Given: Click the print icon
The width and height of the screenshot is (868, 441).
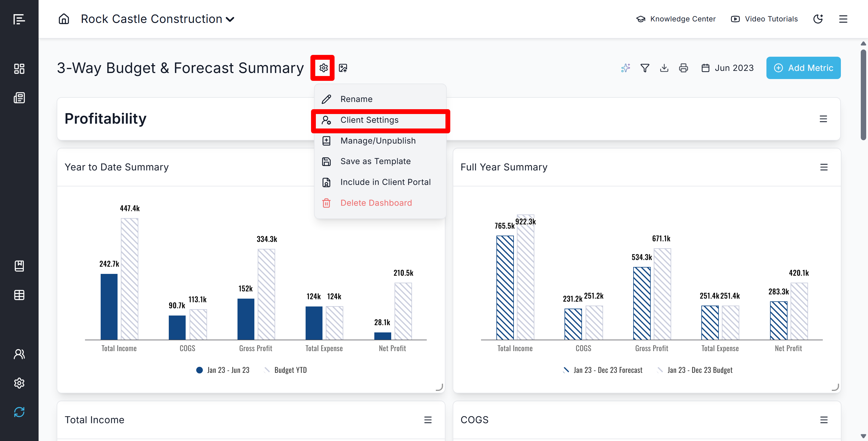Looking at the screenshot, I should click(683, 68).
